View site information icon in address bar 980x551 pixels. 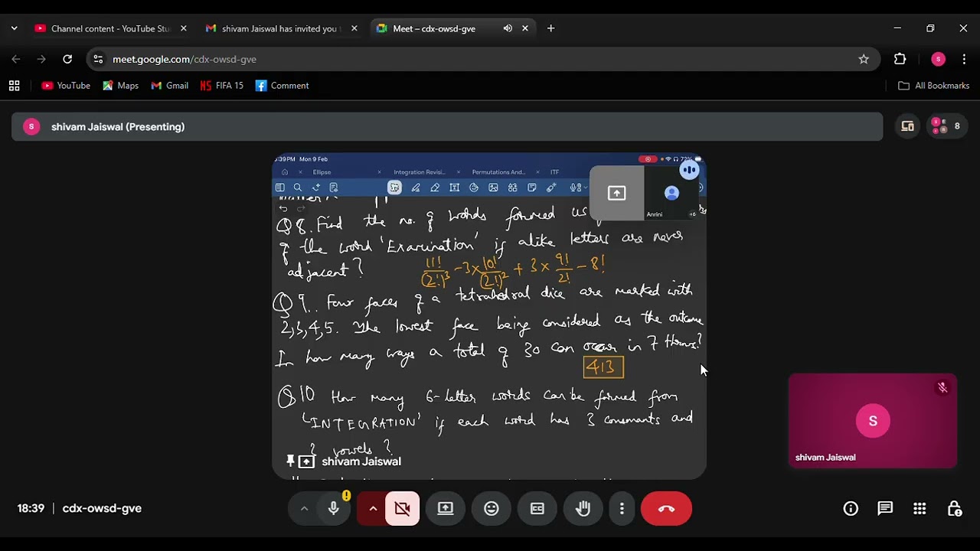[97, 59]
